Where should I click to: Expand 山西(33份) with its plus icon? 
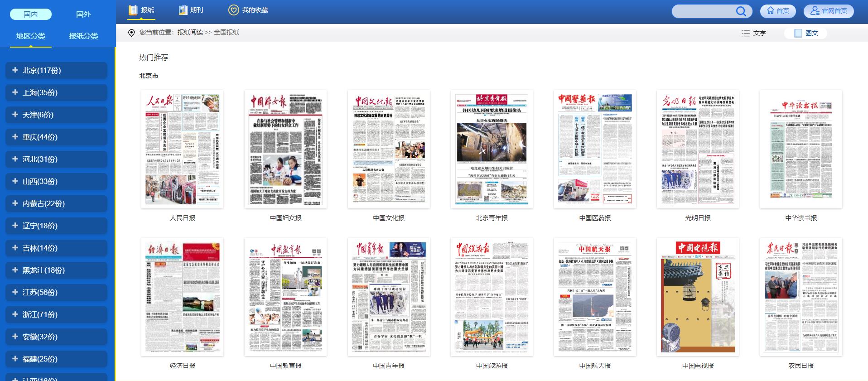(x=15, y=181)
